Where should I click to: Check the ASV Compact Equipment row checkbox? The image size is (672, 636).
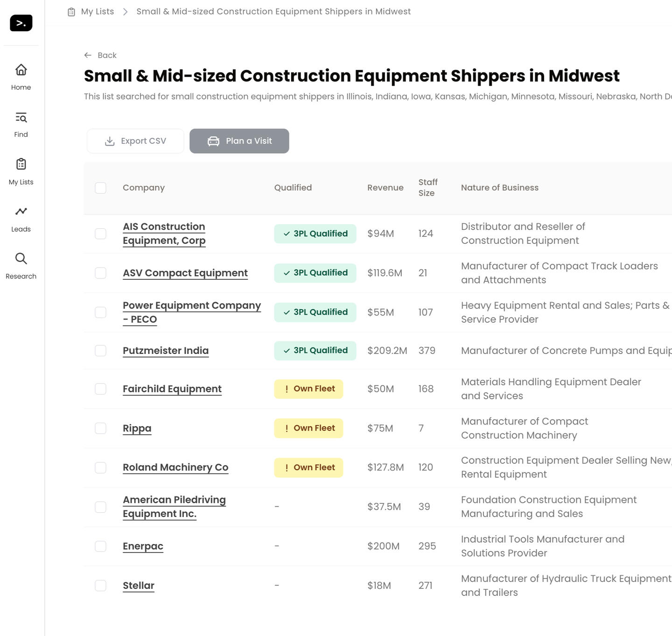100,273
